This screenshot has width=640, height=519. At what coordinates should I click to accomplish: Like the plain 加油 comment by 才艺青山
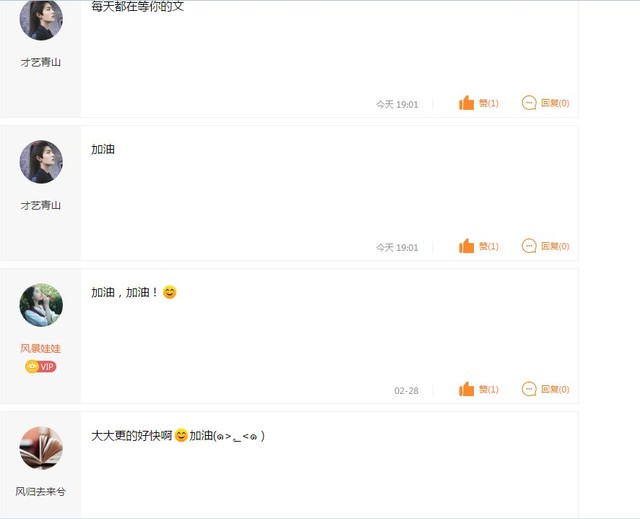[467, 246]
